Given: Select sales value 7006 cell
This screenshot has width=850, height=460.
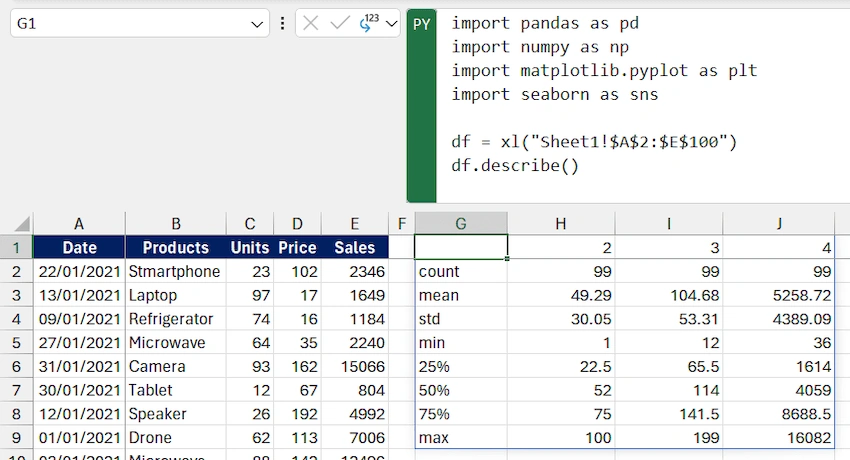Looking at the screenshot, I should click(x=355, y=437).
